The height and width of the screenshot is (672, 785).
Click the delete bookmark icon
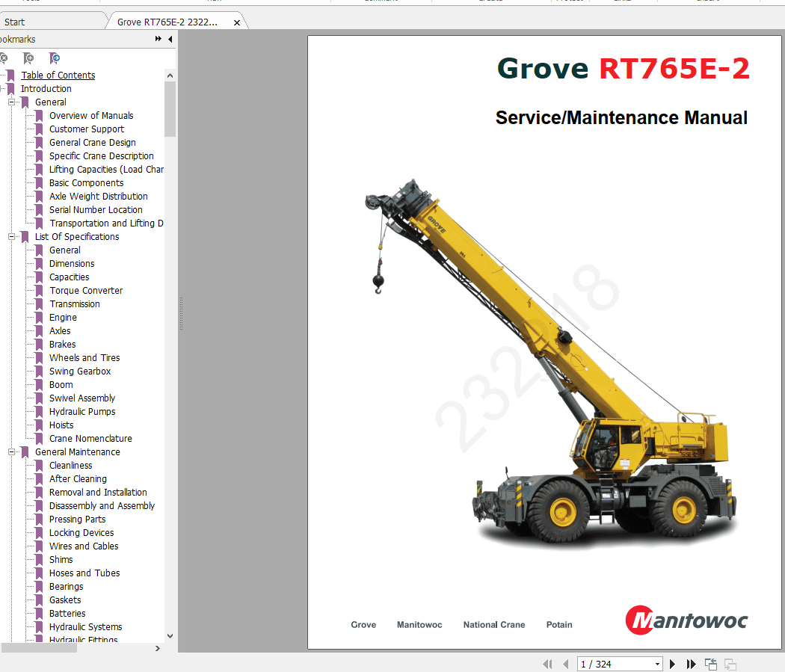pyautogui.click(x=6, y=58)
